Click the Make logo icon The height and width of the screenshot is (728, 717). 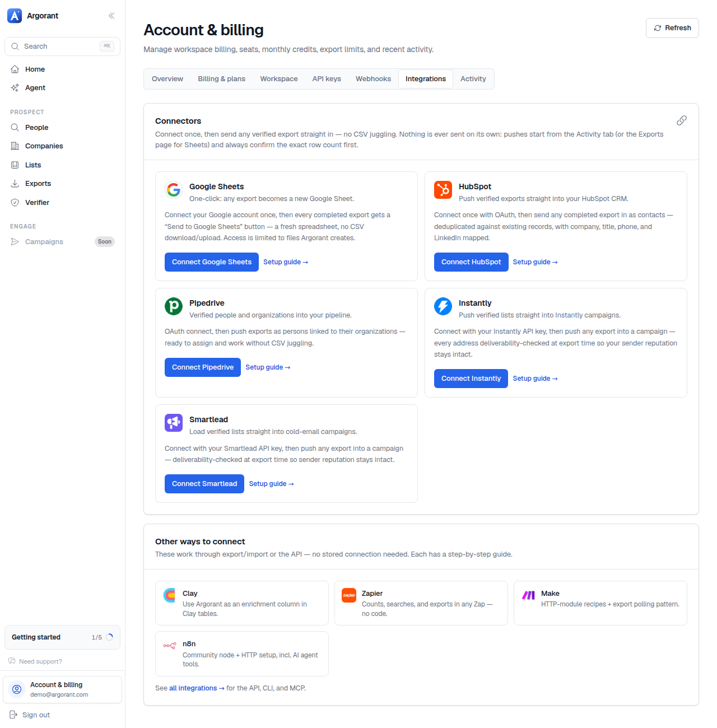[528, 595]
